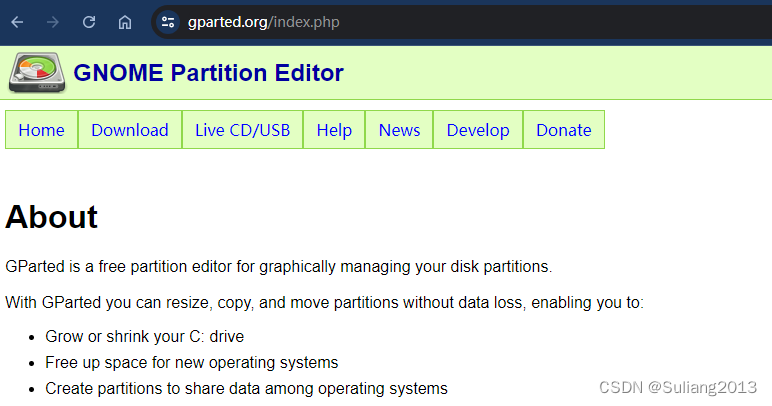Viewport: 772px width, 406px height.
Task: Click bullet 'Free up space for new operating systems'
Action: pos(192,363)
